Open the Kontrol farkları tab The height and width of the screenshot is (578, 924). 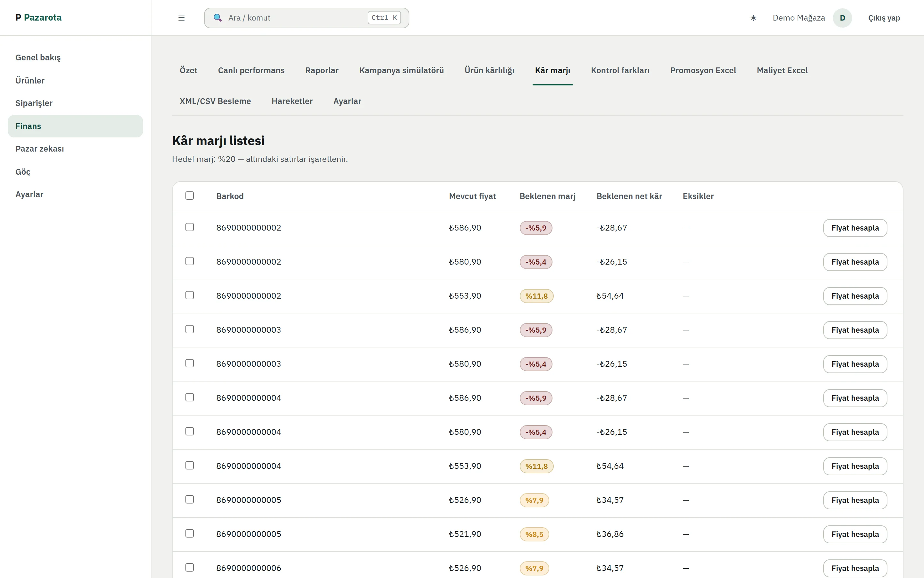[620, 70]
